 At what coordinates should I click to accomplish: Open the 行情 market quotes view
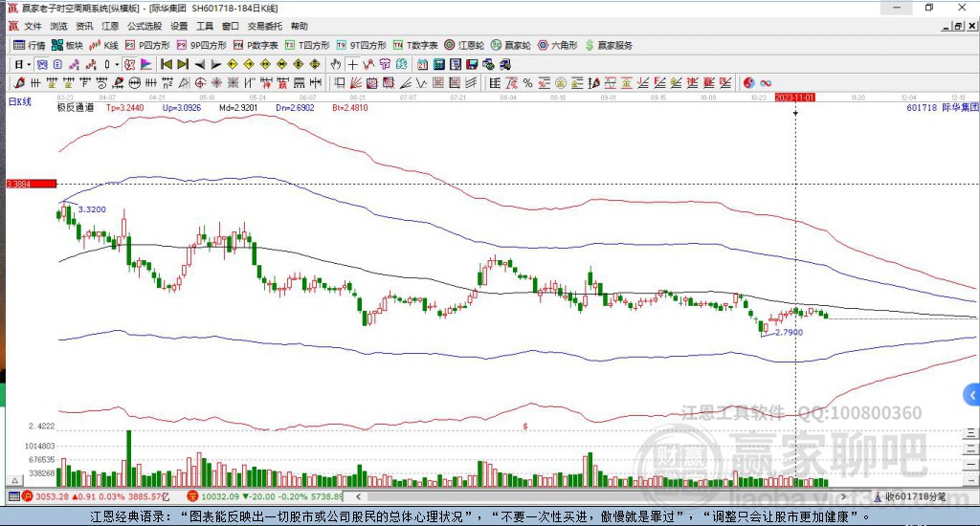point(29,45)
